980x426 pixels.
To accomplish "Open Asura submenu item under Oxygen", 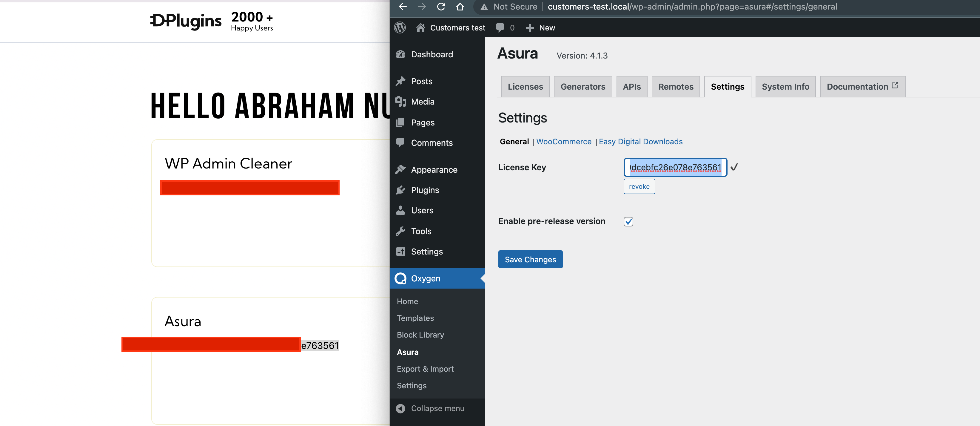I will point(407,352).
